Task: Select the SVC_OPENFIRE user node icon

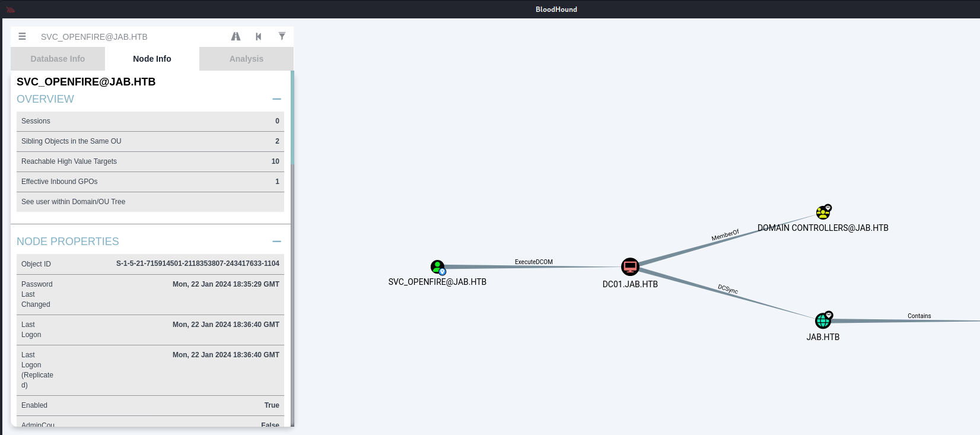Action: 437,267
